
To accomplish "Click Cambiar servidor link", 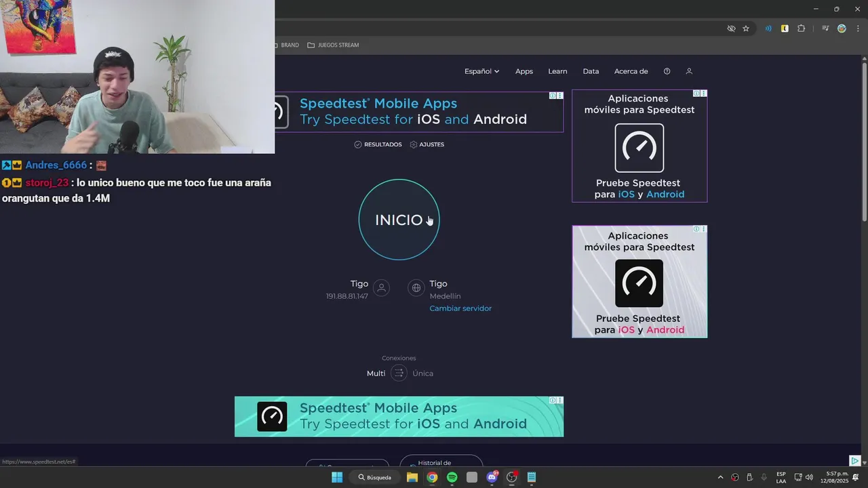I will [x=460, y=308].
